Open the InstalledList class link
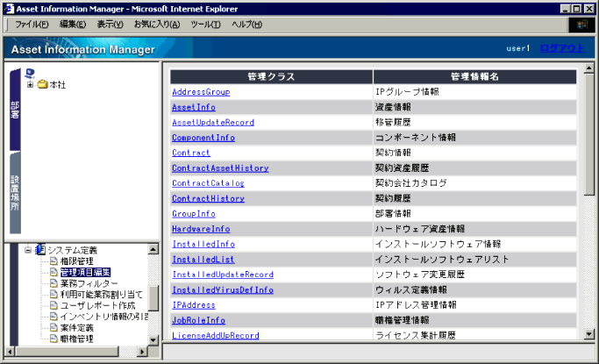 pyautogui.click(x=203, y=260)
